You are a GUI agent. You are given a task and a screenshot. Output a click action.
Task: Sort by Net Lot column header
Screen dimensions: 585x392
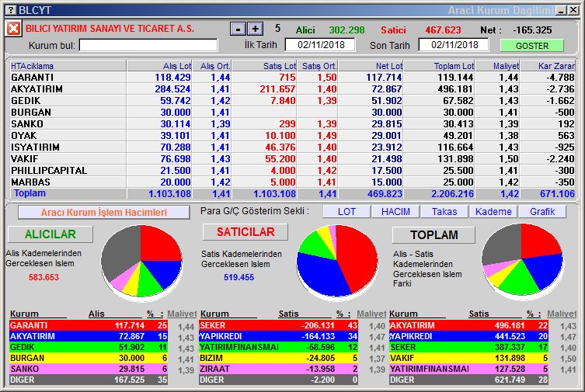click(x=371, y=66)
